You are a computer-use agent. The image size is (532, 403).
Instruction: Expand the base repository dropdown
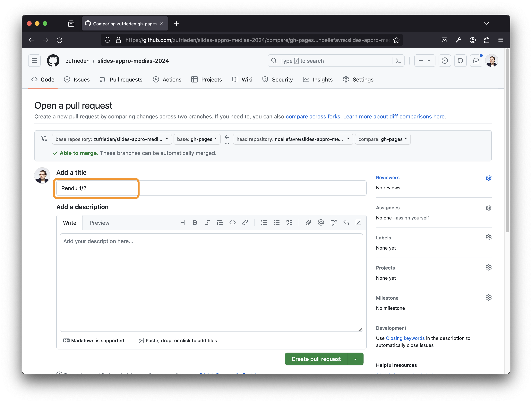coord(112,139)
